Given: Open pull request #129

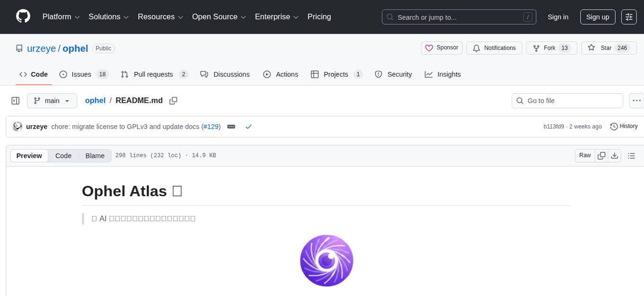Looking at the screenshot, I should click(x=211, y=126).
